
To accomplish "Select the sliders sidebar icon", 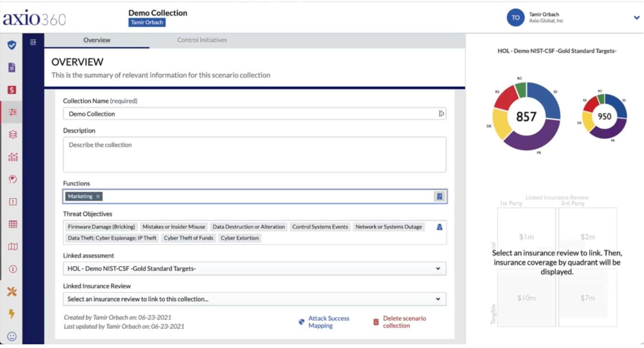I will [12, 112].
